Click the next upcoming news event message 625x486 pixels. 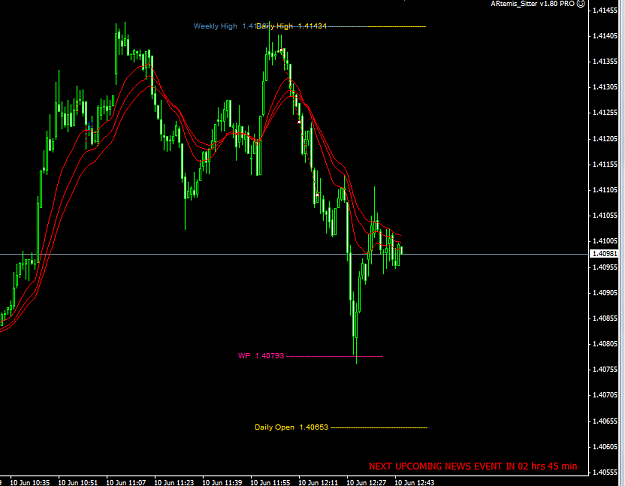[473, 466]
